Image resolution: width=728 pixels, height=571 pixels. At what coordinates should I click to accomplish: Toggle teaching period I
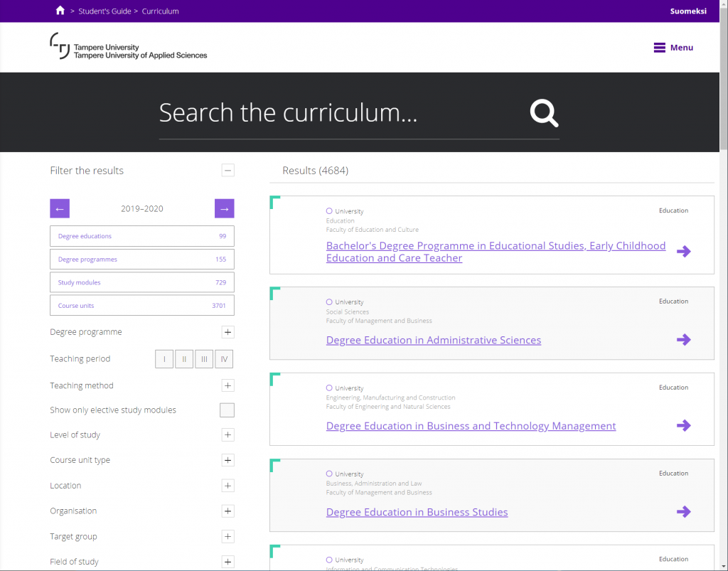tap(164, 359)
